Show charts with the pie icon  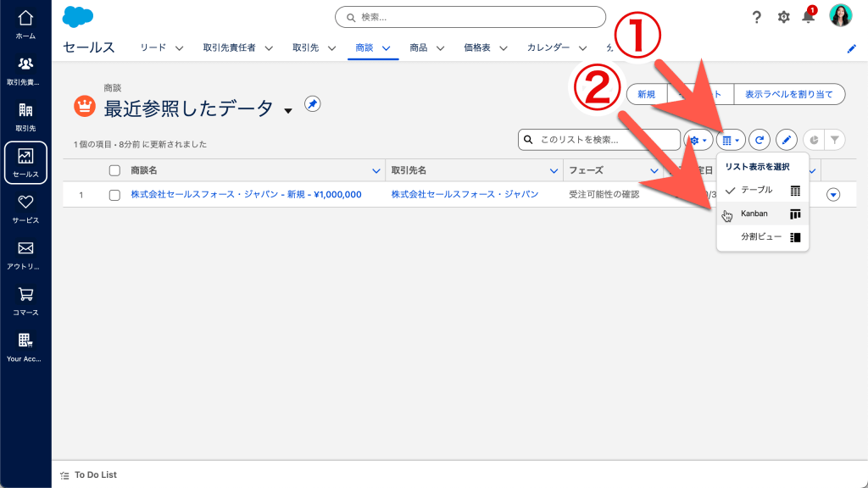click(814, 140)
